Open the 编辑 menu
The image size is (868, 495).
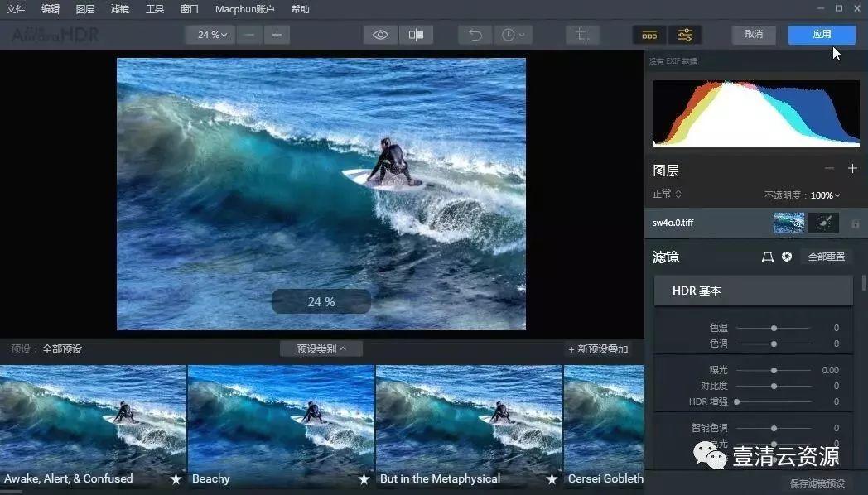[x=51, y=9]
